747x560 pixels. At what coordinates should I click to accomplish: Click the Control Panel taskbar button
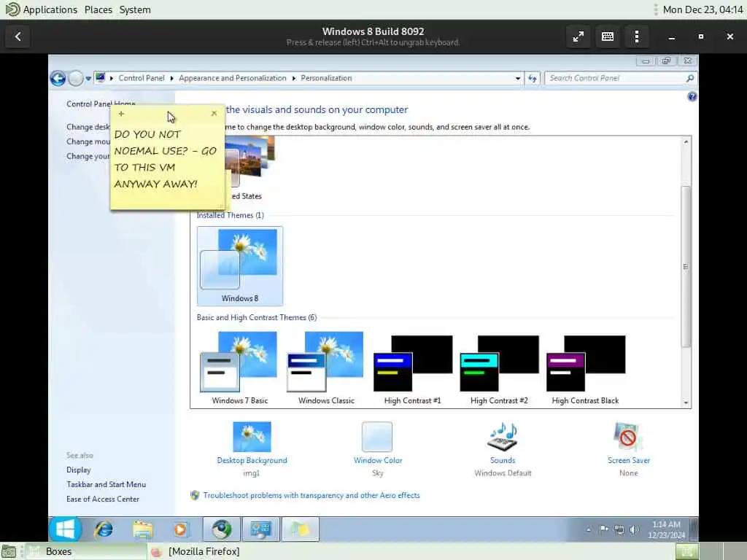click(x=260, y=529)
